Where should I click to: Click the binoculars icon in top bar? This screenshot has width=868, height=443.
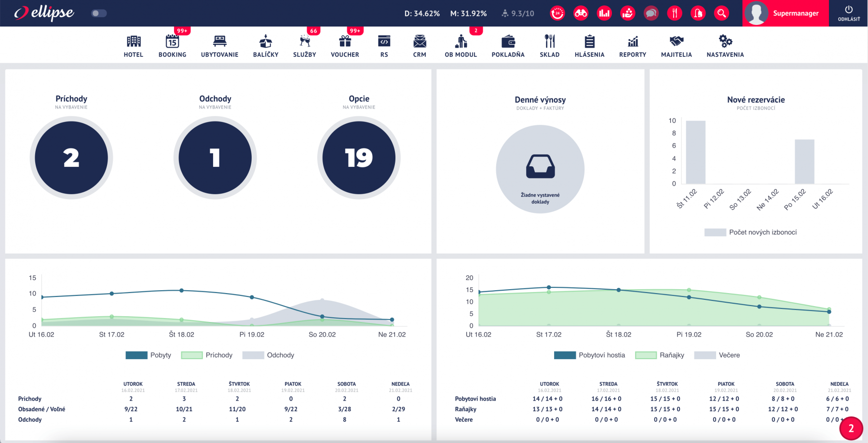(x=581, y=13)
